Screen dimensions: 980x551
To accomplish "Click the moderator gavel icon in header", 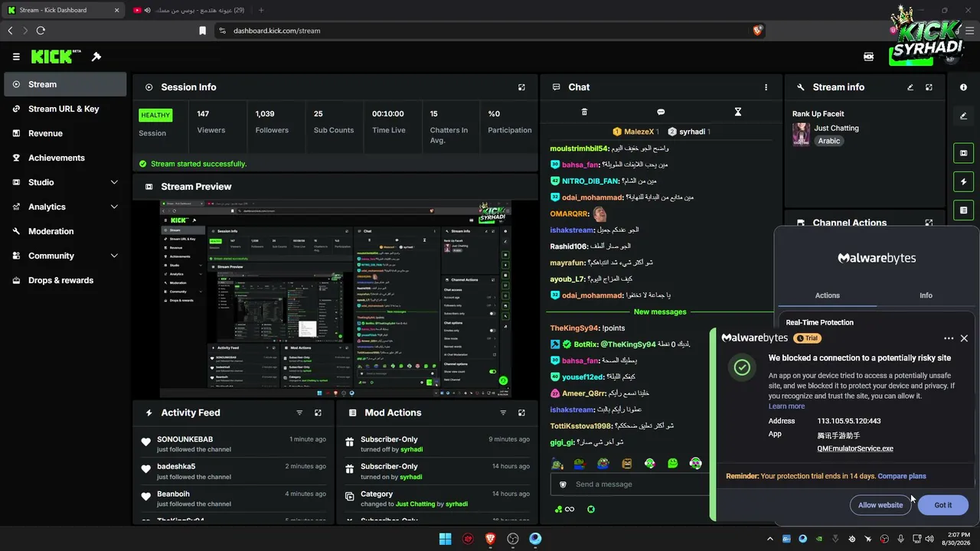I will click(x=96, y=57).
